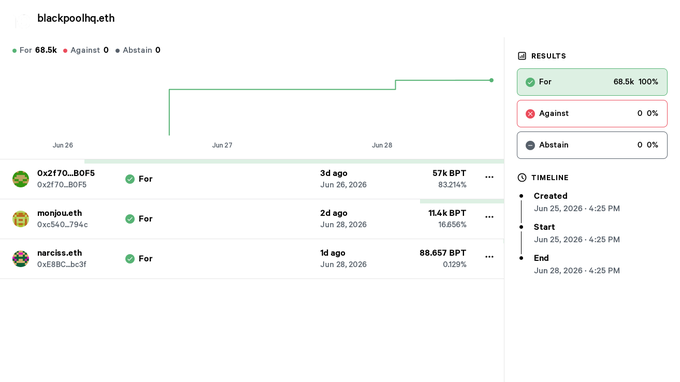Click address 0xc540...794c under monjou.eth
Viewport: 680px width, 382px height.
tap(62, 225)
